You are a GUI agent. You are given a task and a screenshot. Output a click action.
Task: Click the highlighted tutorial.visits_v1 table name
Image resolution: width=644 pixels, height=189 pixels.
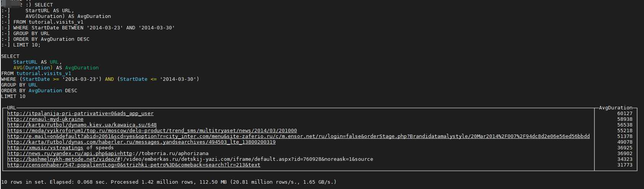pos(44,74)
